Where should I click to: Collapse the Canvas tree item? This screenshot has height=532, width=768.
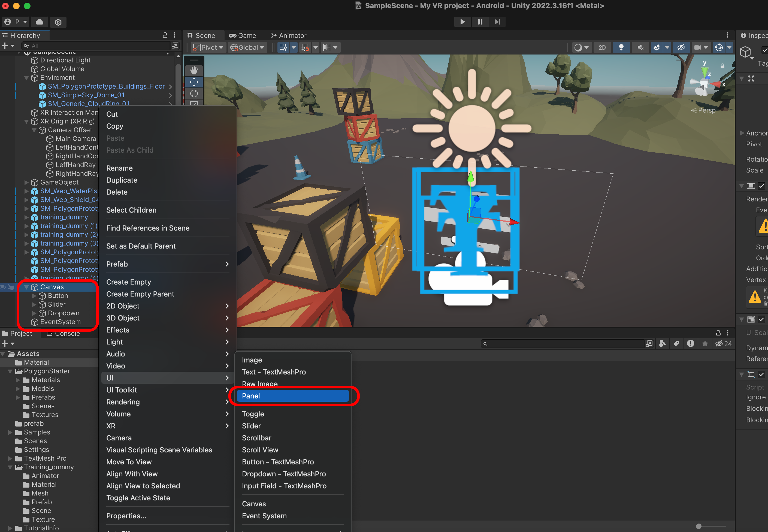[27, 287]
